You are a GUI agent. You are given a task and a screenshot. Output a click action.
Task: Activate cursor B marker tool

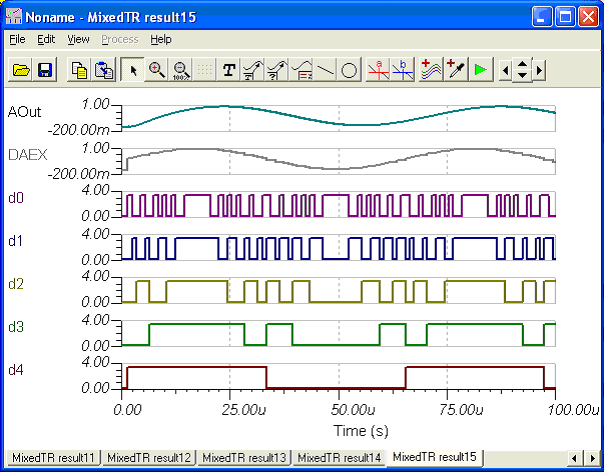403,70
